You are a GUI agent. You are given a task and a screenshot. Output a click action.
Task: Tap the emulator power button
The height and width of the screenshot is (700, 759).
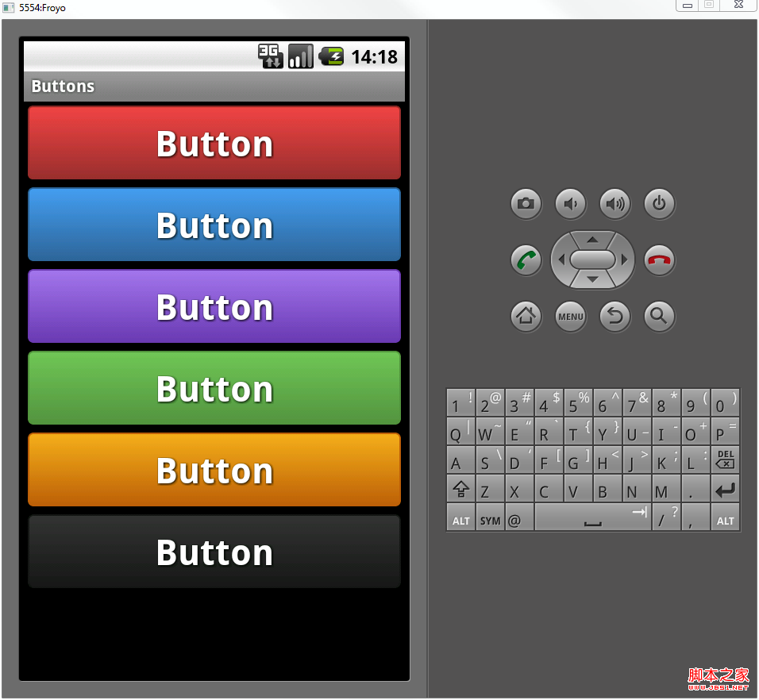[x=659, y=204]
